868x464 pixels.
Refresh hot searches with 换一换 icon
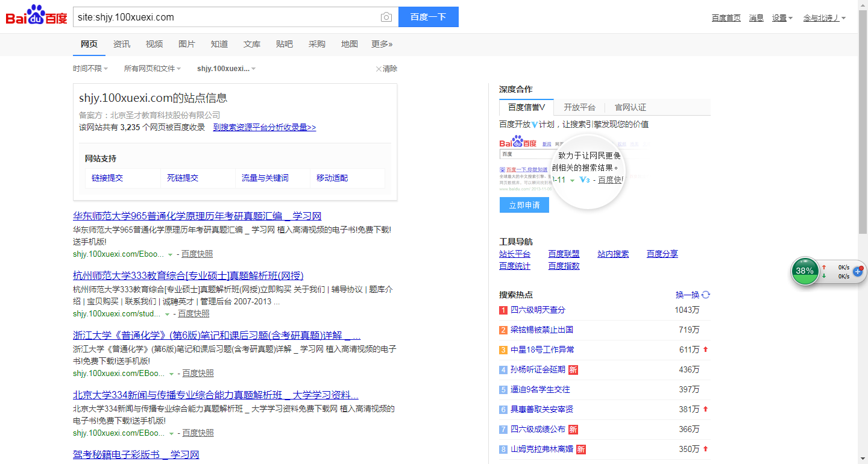tap(706, 295)
